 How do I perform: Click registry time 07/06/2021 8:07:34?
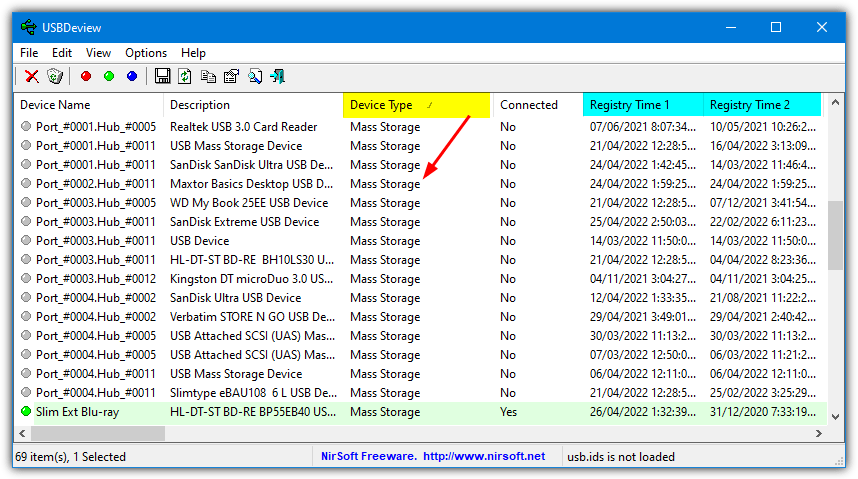tap(643, 127)
